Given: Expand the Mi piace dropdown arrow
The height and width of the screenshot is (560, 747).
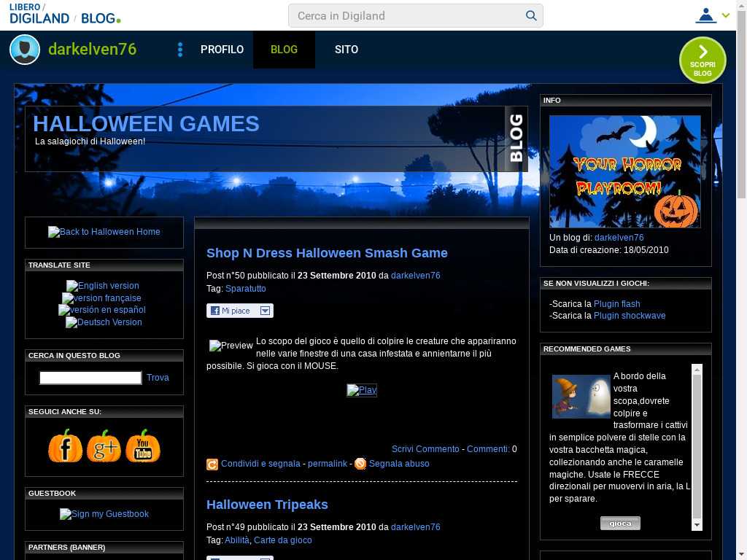Looking at the screenshot, I should [266, 311].
